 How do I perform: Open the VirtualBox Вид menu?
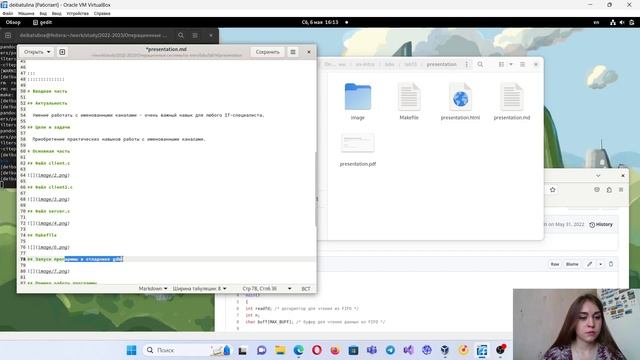[x=43, y=13]
